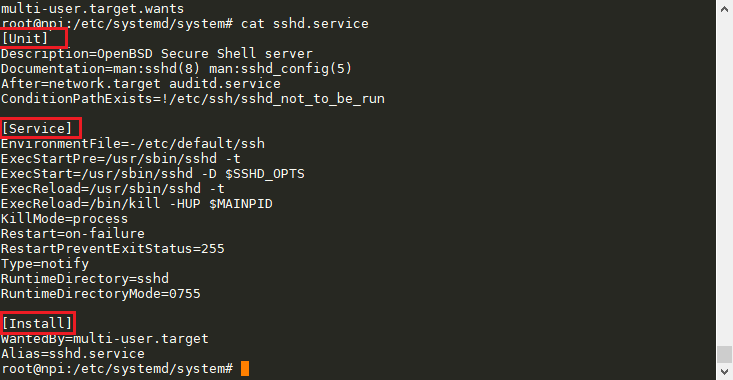Click the scrollbar up arrow
Screen dimensions: 733x380
click(x=724, y=8)
